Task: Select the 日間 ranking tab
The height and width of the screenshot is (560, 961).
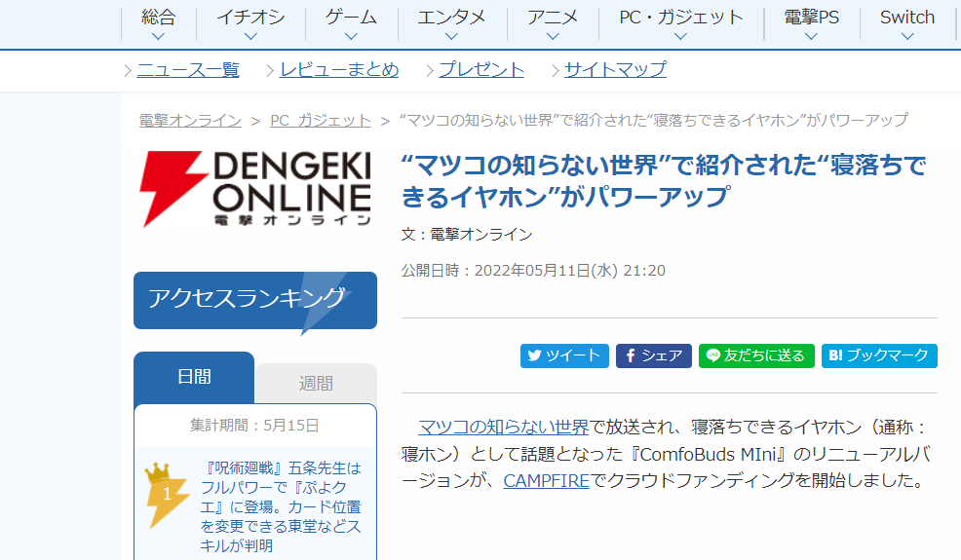Action: point(194,378)
